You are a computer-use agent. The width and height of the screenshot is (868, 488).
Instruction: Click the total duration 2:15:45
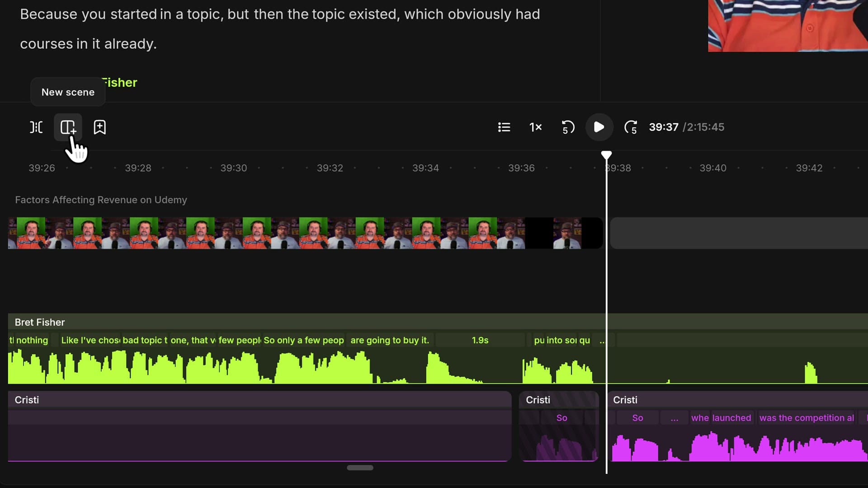click(705, 127)
